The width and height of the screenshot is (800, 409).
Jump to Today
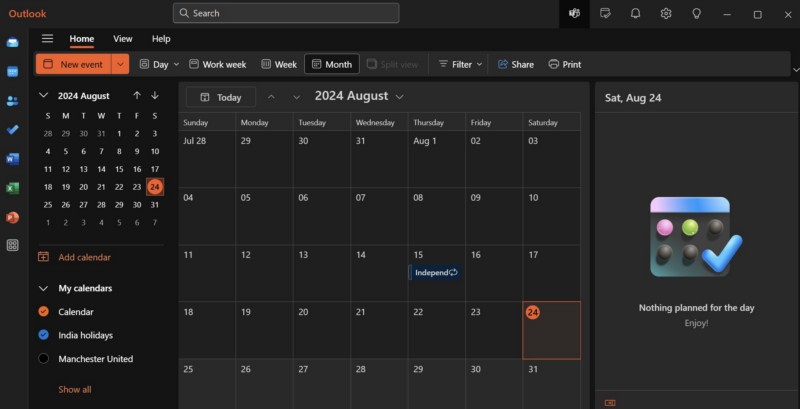click(221, 97)
